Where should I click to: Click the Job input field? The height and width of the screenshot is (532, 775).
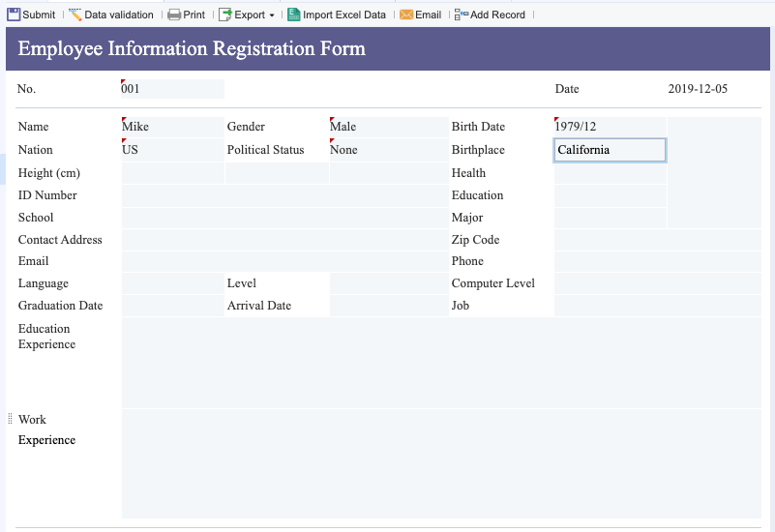657,306
